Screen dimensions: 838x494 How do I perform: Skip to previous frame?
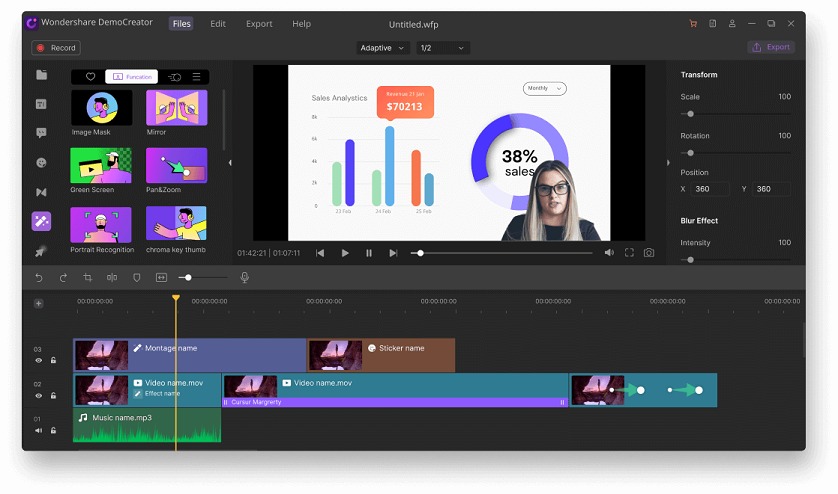pos(320,253)
